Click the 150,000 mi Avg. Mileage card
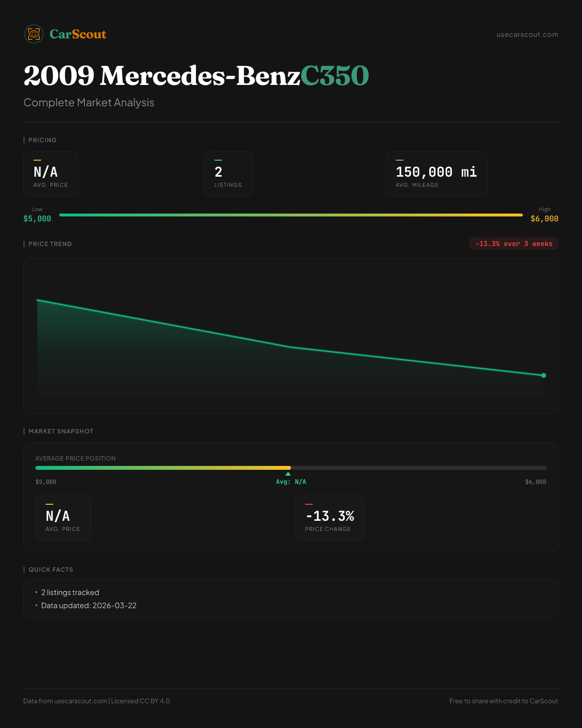582x728 pixels. (x=436, y=174)
